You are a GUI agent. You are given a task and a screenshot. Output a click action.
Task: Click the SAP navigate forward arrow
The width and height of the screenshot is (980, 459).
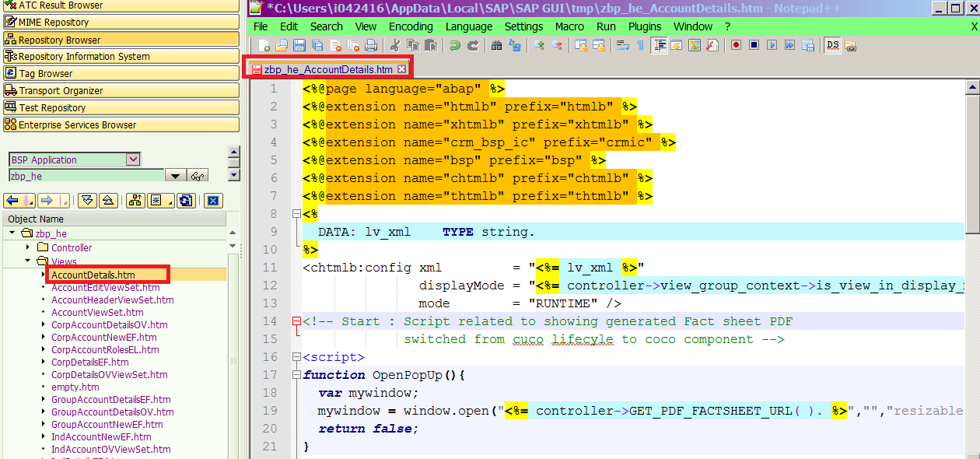pyautogui.click(x=47, y=201)
